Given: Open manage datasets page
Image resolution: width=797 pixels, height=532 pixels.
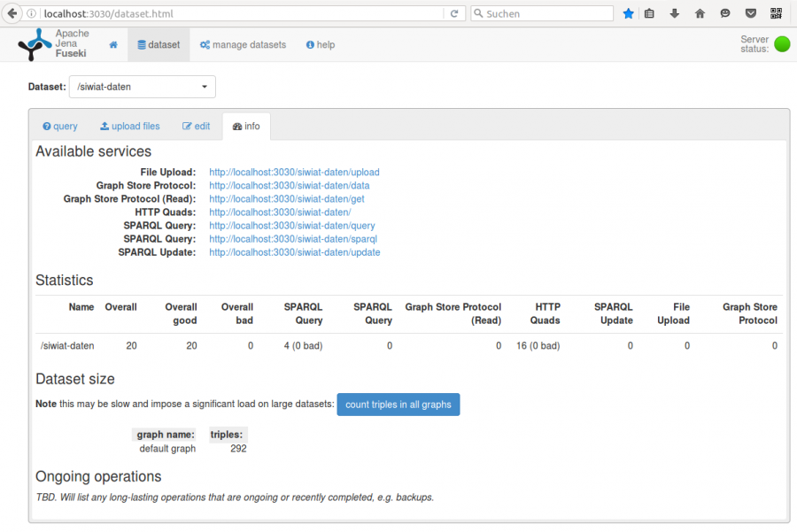Looking at the screenshot, I should pyautogui.click(x=243, y=45).
